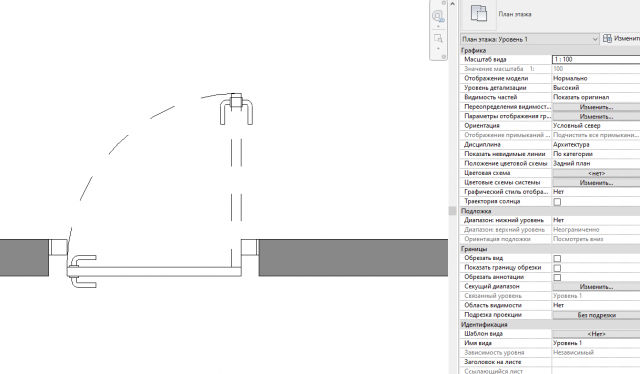The width and height of the screenshot is (640, 374).
Task: Collapse the Подложка section header
Action: (x=550, y=211)
